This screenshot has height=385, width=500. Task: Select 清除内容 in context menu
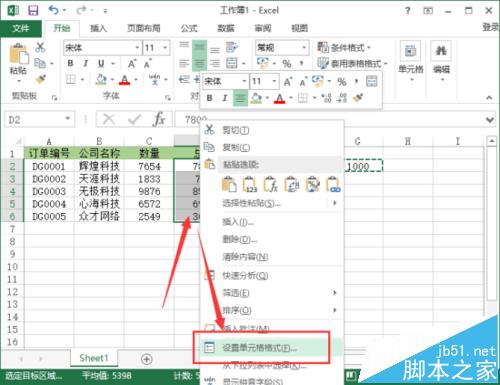coord(272,257)
